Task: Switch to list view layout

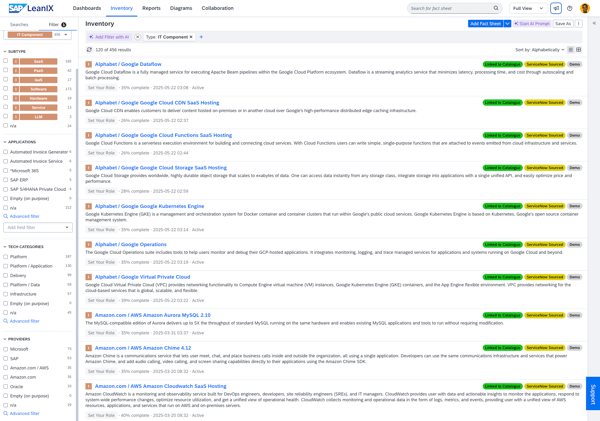Action: tap(571, 50)
